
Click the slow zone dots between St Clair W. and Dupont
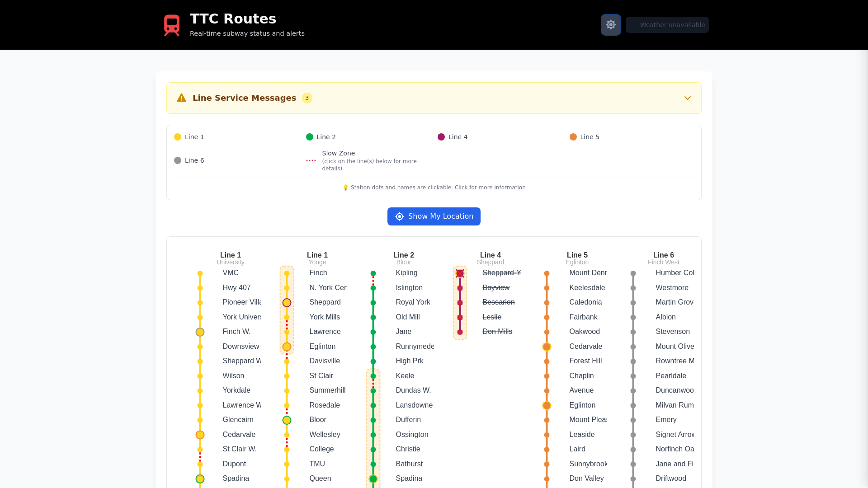[200, 457]
